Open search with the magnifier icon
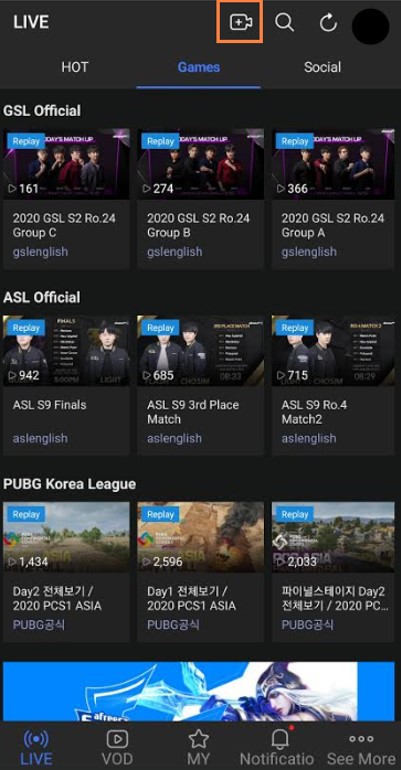 (x=284, y=23)
